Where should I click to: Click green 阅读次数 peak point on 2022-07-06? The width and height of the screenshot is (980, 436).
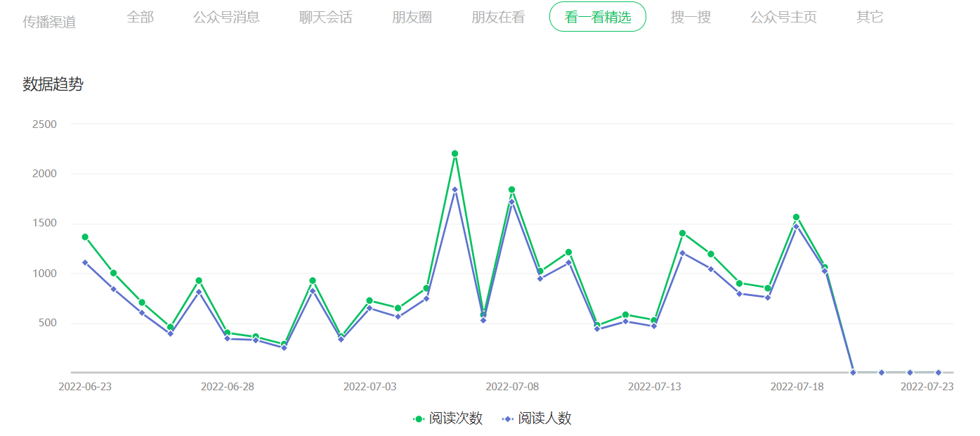click(x=455, y=153)
